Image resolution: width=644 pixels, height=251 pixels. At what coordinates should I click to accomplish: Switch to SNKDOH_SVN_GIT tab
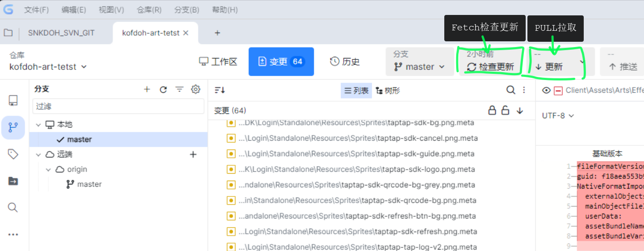tap(61, 33)
